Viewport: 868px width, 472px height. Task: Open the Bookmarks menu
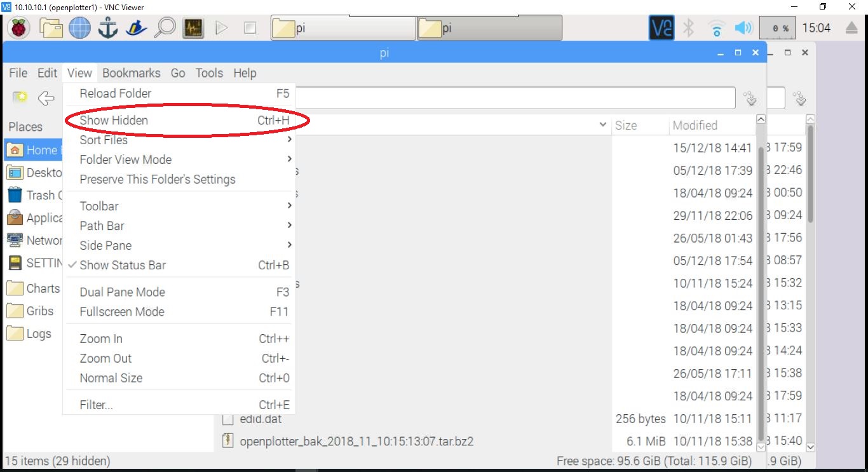(x=131, y=73)
